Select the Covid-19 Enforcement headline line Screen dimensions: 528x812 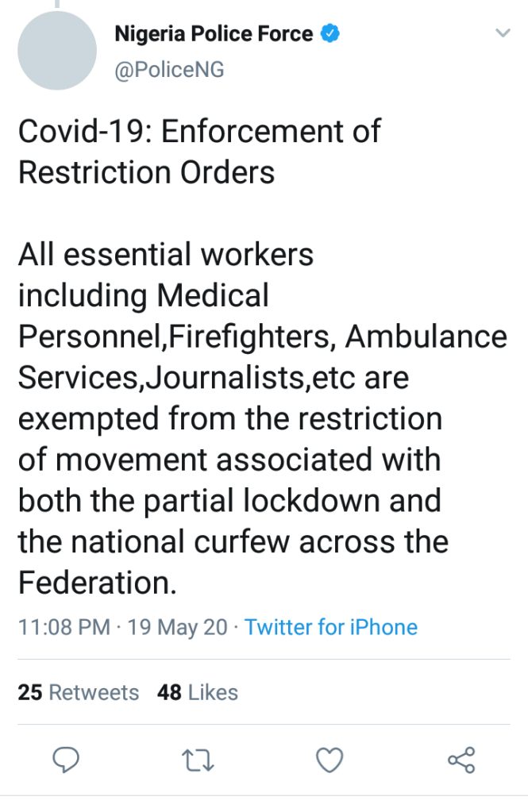coord(199,131)
